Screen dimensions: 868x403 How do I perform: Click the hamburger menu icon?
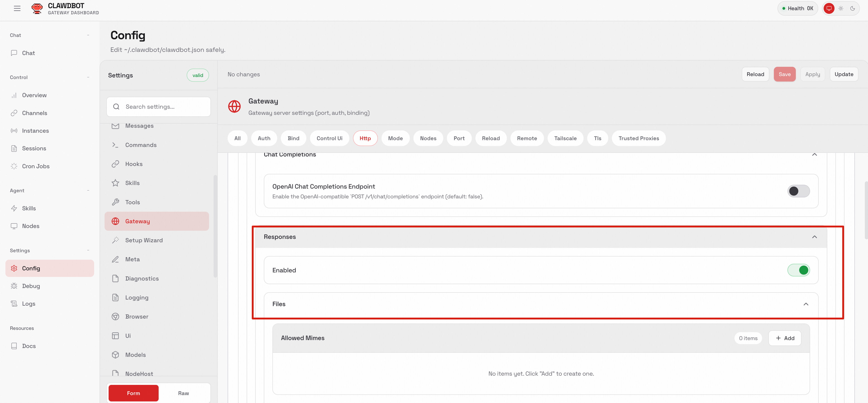pos(17,8)
